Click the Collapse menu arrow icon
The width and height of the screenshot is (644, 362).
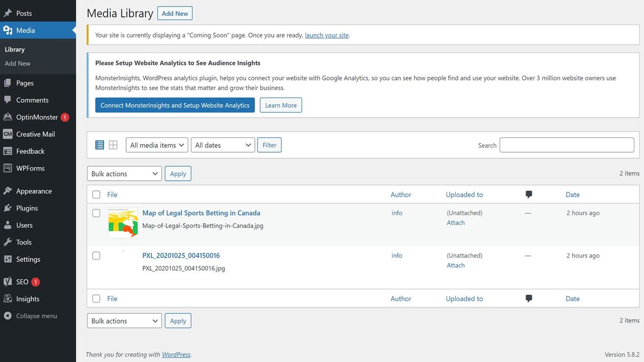coord(8,316)
